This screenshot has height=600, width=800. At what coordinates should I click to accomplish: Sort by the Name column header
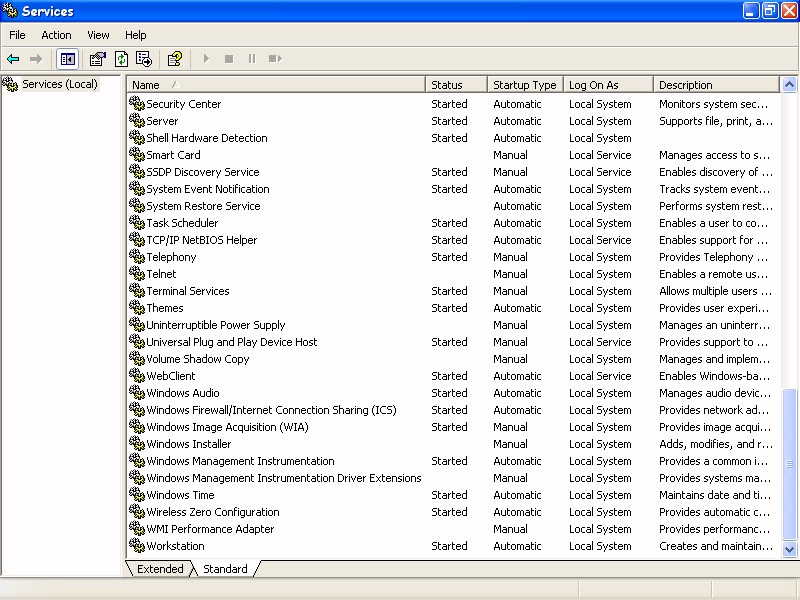276,85
